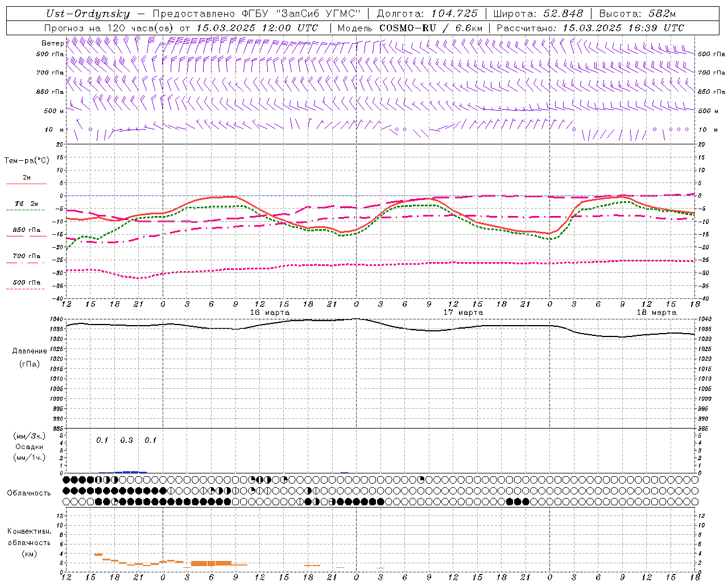Select the Давление pressure axis label
Viewport: 728px width, 582px height.
tap(29, 351)
